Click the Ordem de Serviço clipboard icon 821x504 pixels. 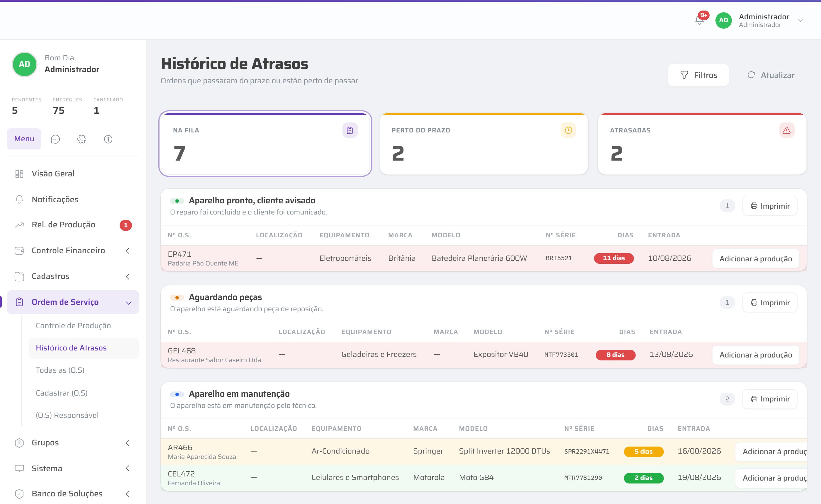(19, 302)
